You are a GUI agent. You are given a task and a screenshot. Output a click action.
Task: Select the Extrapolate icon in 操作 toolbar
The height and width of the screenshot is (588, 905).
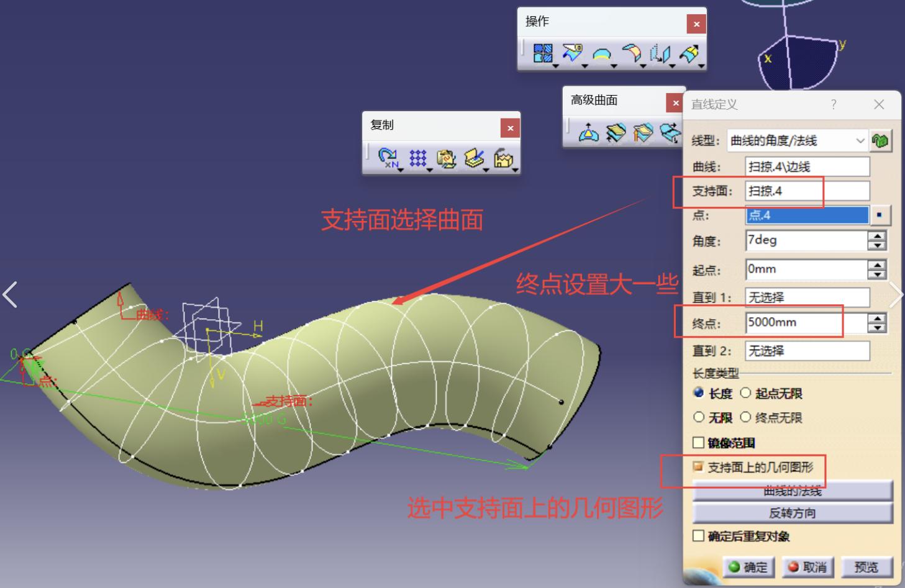pos(689,53)
